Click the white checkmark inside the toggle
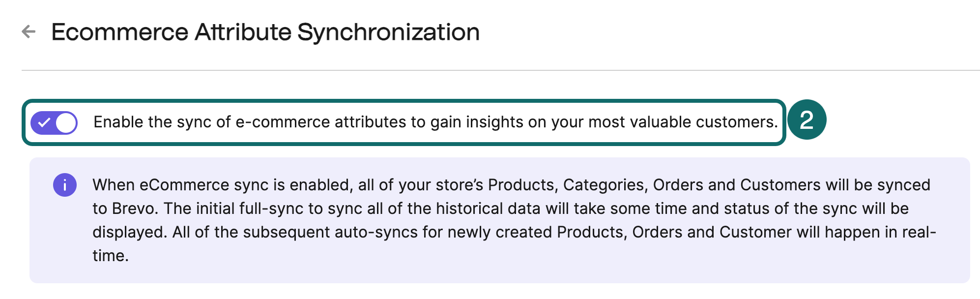 click(44, 122)
